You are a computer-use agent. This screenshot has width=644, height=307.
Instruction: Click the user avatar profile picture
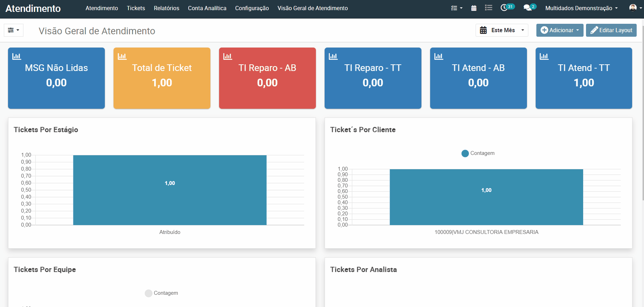click(632, 8)
